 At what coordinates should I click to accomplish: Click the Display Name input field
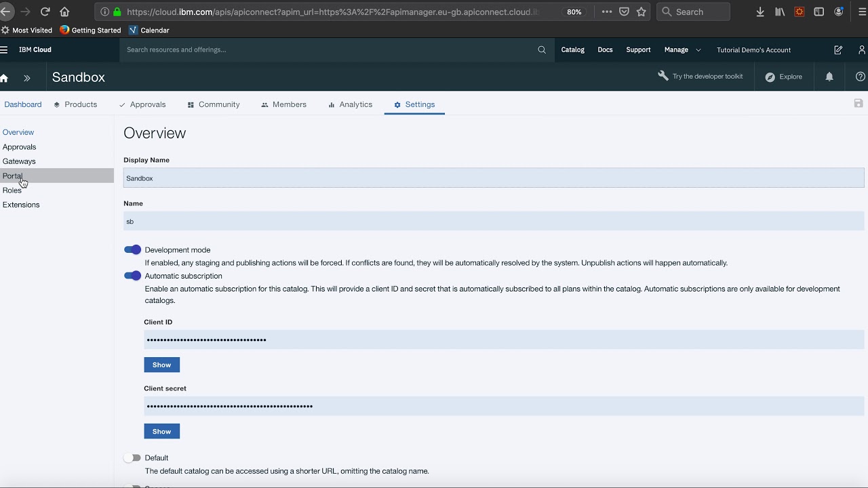[494, 178]
